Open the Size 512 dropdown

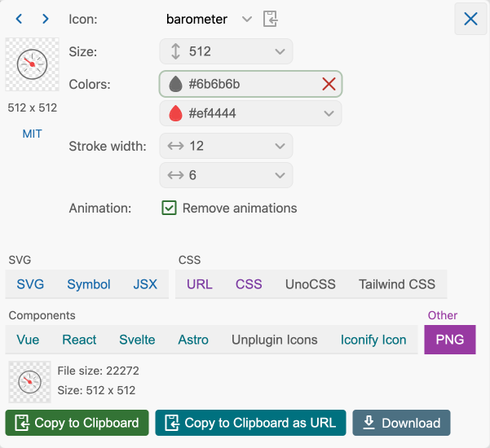point(280,51)
